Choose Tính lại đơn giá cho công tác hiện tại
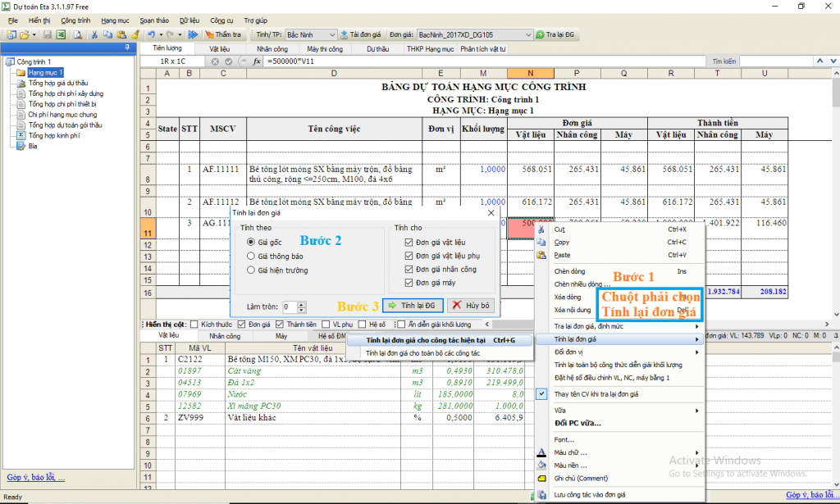 (427, 339)
